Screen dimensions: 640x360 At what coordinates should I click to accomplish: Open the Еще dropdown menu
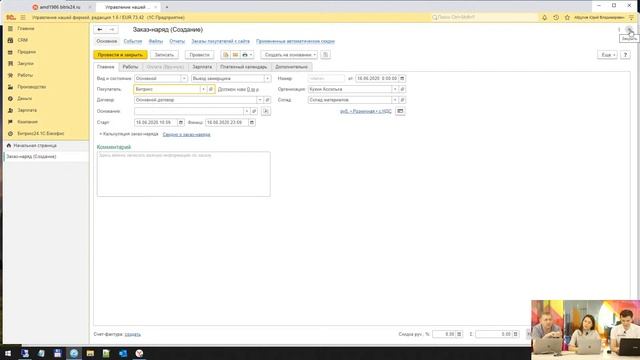[607, 55]
